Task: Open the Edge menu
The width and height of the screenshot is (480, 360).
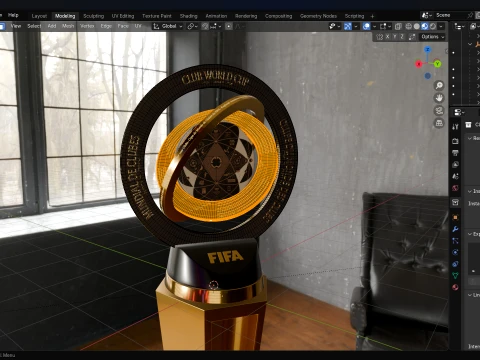Action: (106, 26)
